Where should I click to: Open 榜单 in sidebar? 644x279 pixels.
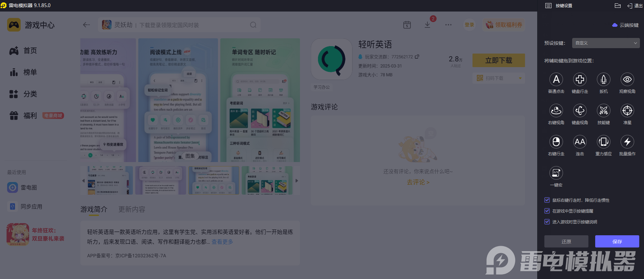tap(23, 72)
